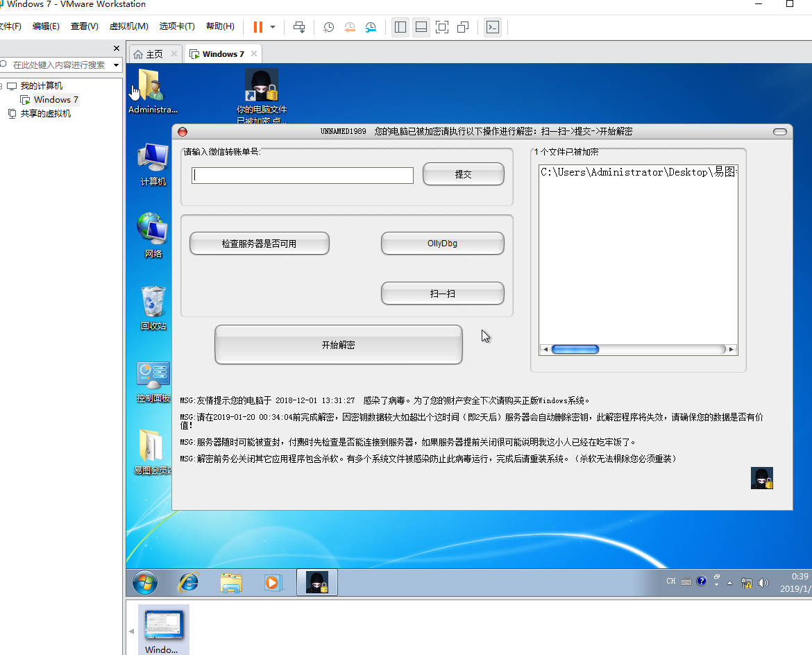Click Send Ctrl+Alt+Del toolbar icon
812x655 pixels.
[x=299, y=27]
